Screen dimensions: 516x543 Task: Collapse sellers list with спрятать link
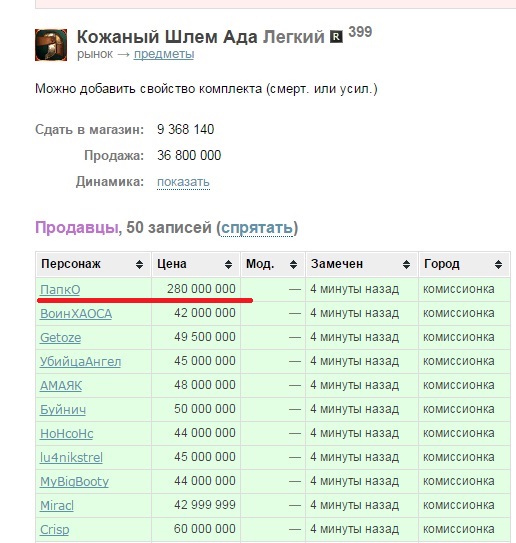[257, 228]
